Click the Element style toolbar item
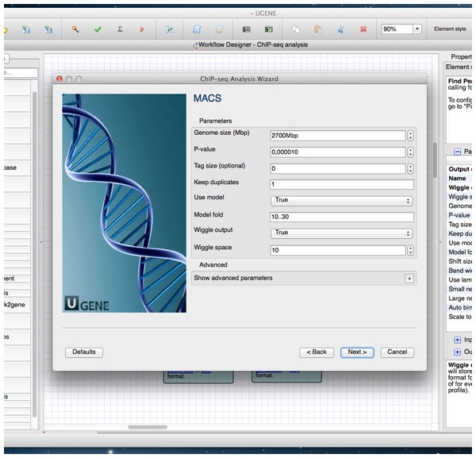Image resolution: width=476 pixels, height=458 pixels. (450, 29)
